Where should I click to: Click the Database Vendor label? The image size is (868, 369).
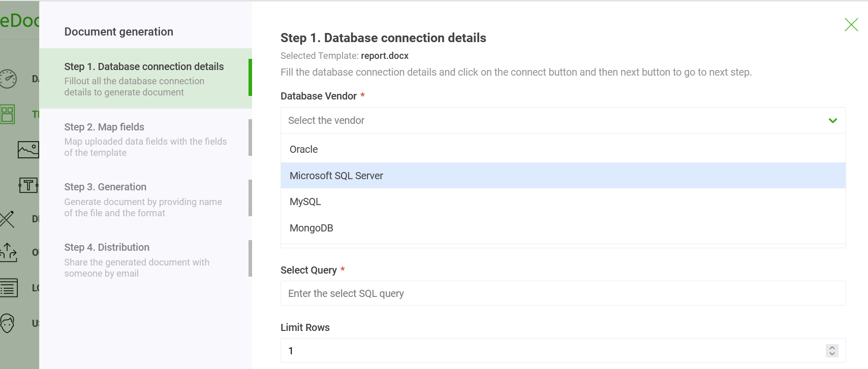click(x=319, y=96)
